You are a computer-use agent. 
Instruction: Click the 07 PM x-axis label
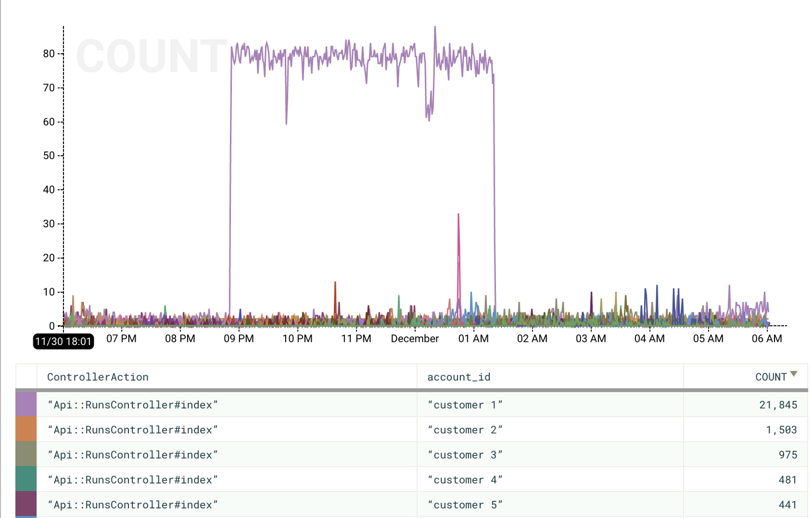point(121,338)
